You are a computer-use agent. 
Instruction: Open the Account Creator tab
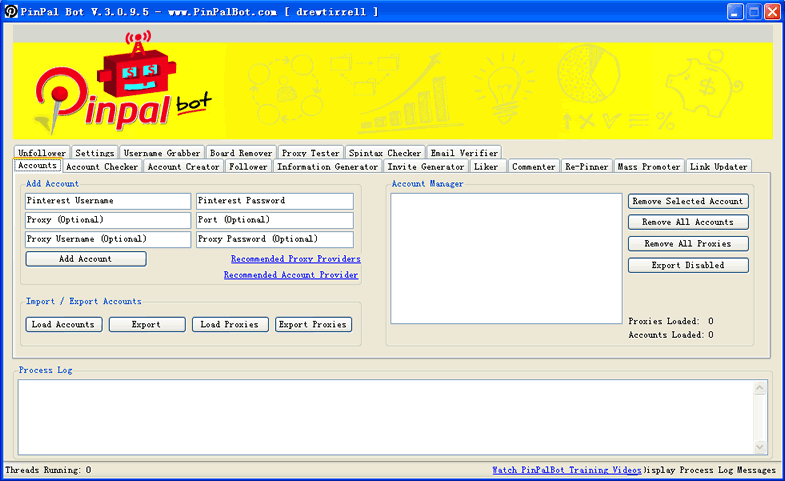tap(183, 167)
